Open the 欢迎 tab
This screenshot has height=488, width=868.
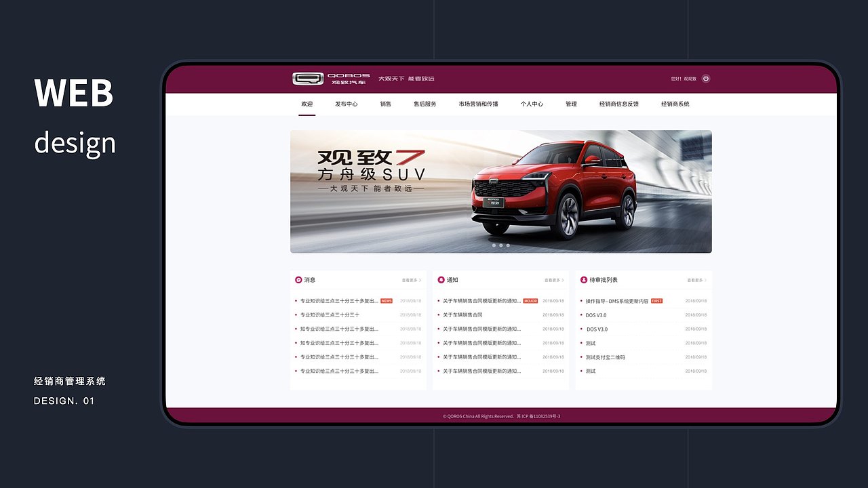point(307,104)
